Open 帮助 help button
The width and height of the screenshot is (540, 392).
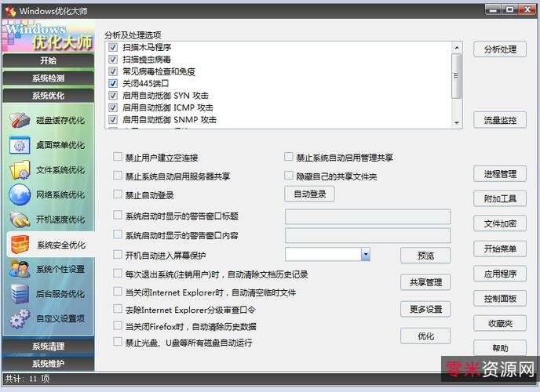[500, 348]
